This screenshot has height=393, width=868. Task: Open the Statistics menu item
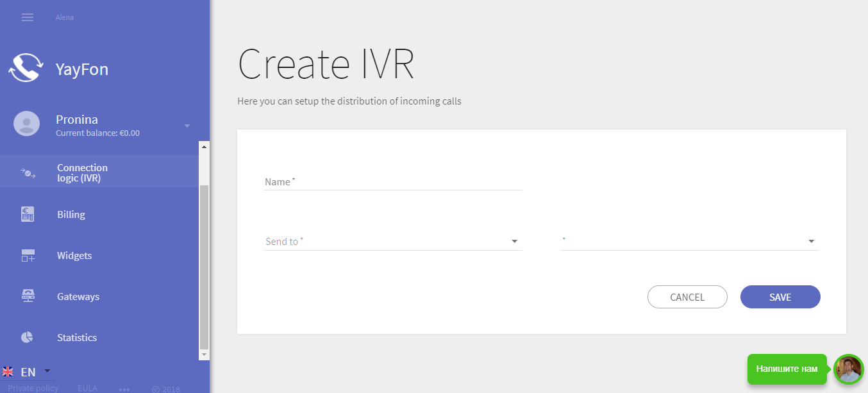[x=99, y=338]
